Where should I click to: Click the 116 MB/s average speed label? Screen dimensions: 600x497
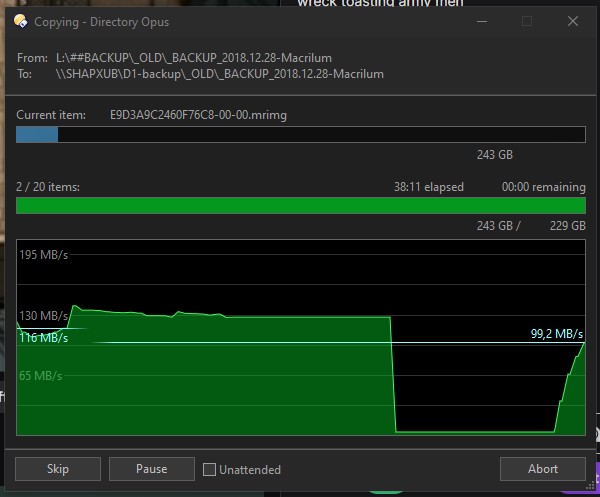click(x=44, y=338)
